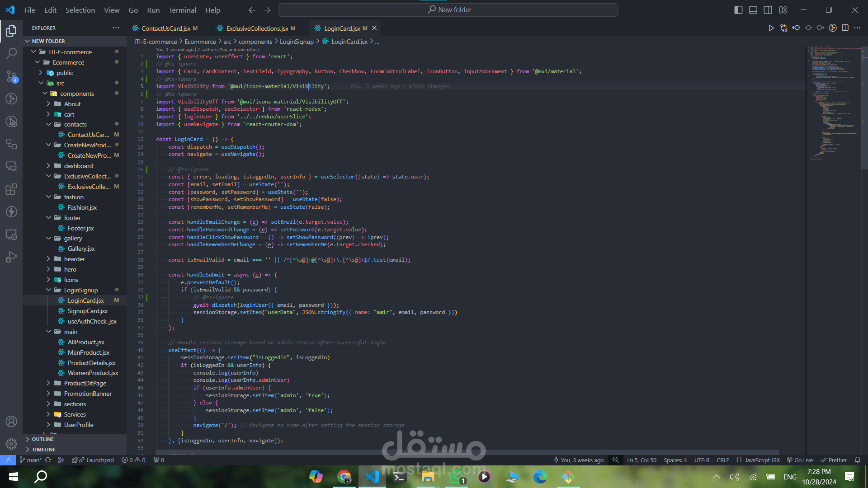
Task: Click the New folder command search box
Action: [448, 10]
